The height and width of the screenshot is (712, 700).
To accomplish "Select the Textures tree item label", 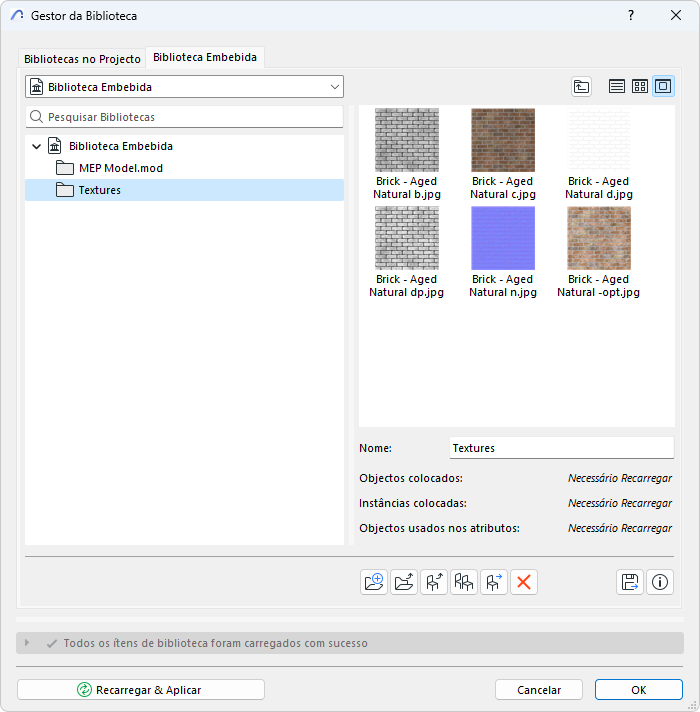I will click(x=99, y=190).
